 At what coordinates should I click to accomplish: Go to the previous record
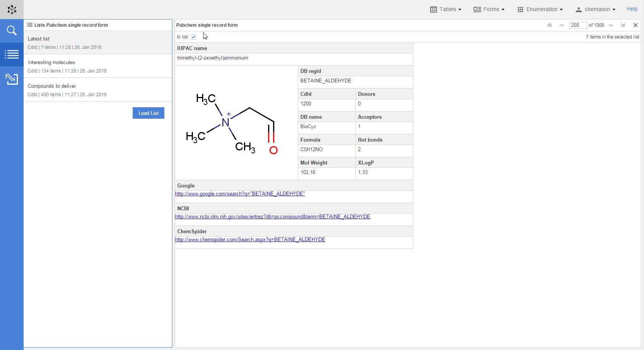(562, 25)
